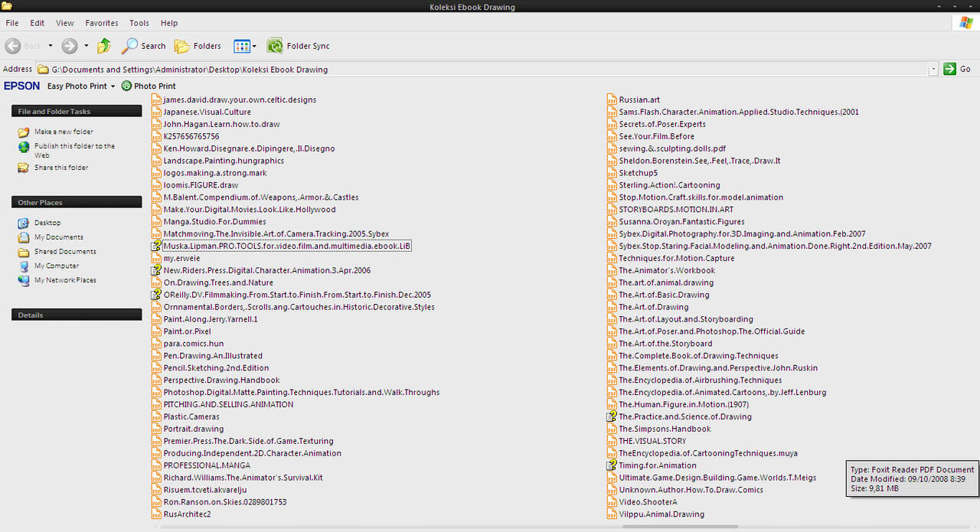Open the View menu
This screenshot has width=980, height=532.
point(65,23)
